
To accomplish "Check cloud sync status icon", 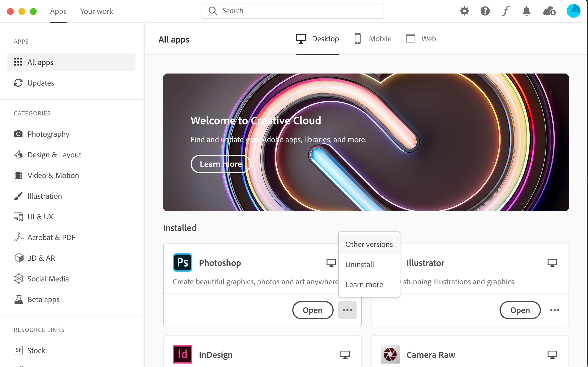I will [x=549, y=11].
